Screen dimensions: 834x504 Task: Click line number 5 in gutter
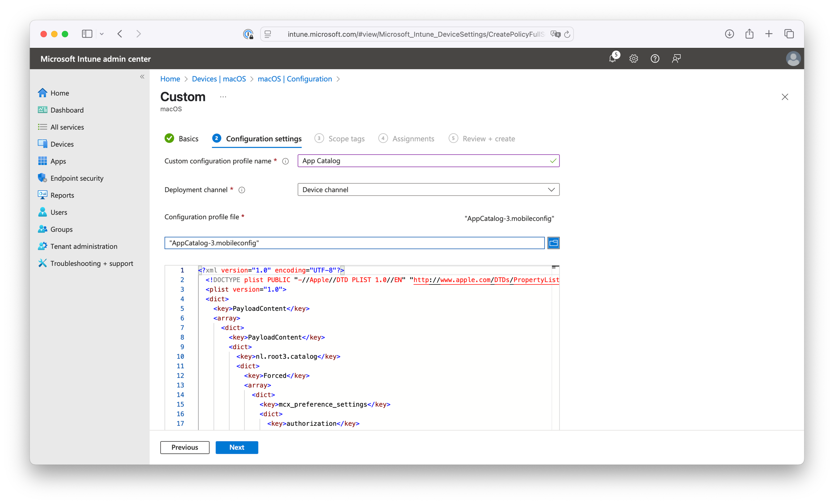point(182,309)
